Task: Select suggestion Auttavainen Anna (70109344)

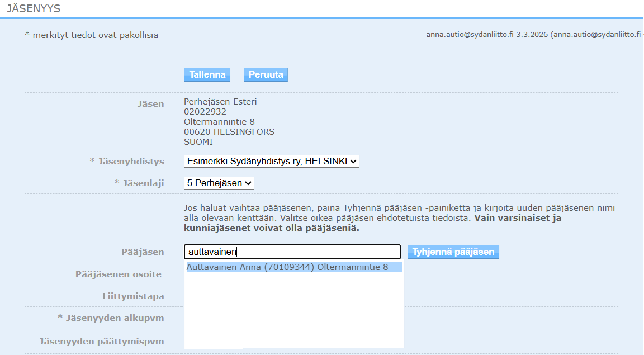Action: point(287,267)
